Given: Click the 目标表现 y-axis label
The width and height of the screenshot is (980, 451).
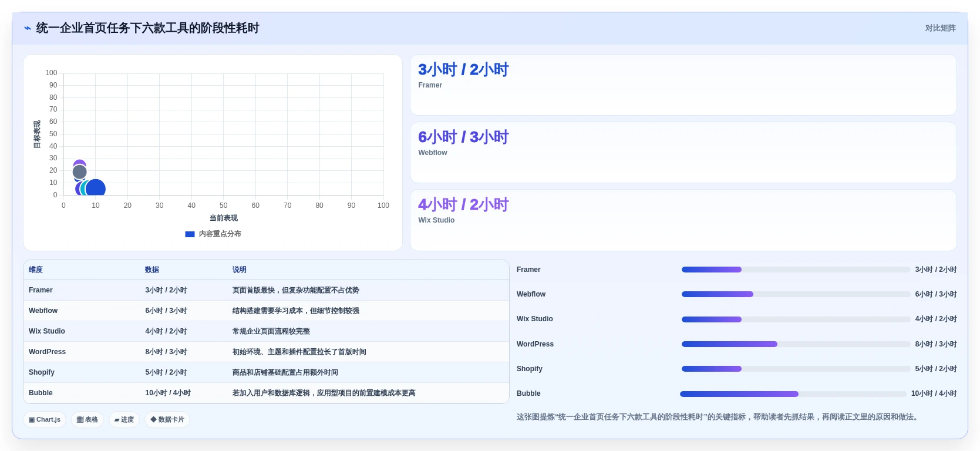Looking at the screenshot, I should [x=37, y=134].
